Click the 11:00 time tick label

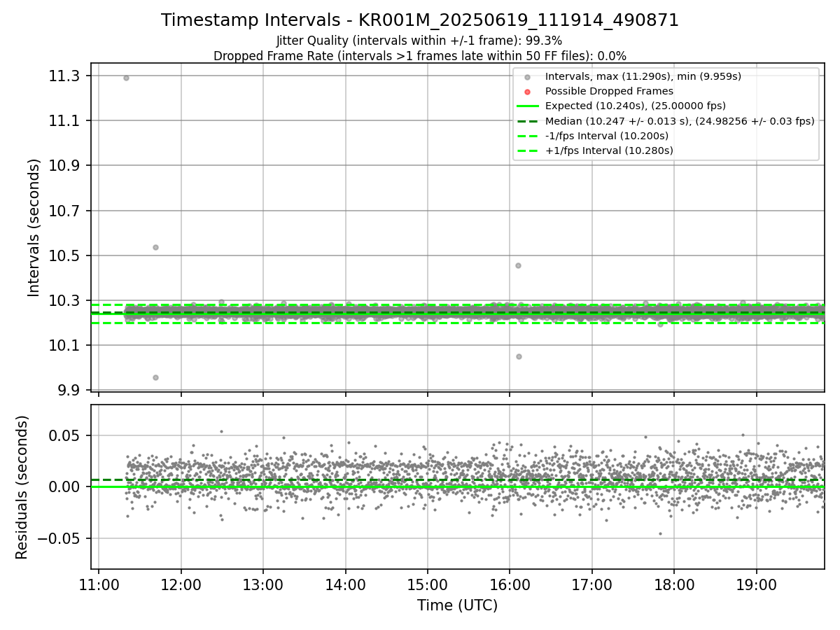coord(99,585)
